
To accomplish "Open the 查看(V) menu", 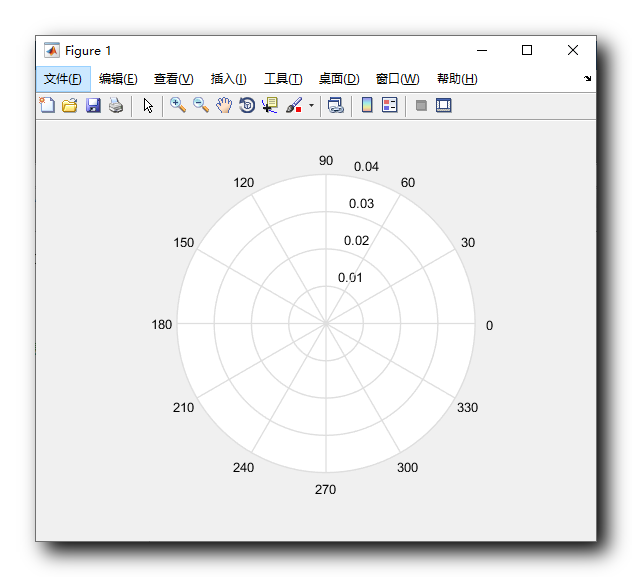I will pyautogui.click(x=173, y=79).
